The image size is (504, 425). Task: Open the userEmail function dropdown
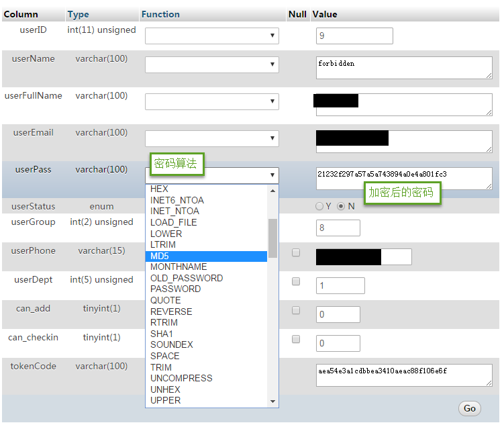(211, 138)
